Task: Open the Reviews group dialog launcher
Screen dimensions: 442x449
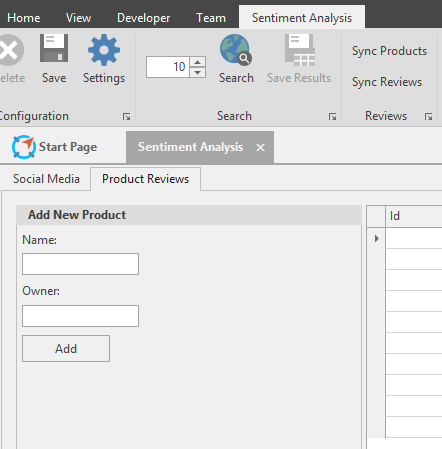Action: pos(428,116)
